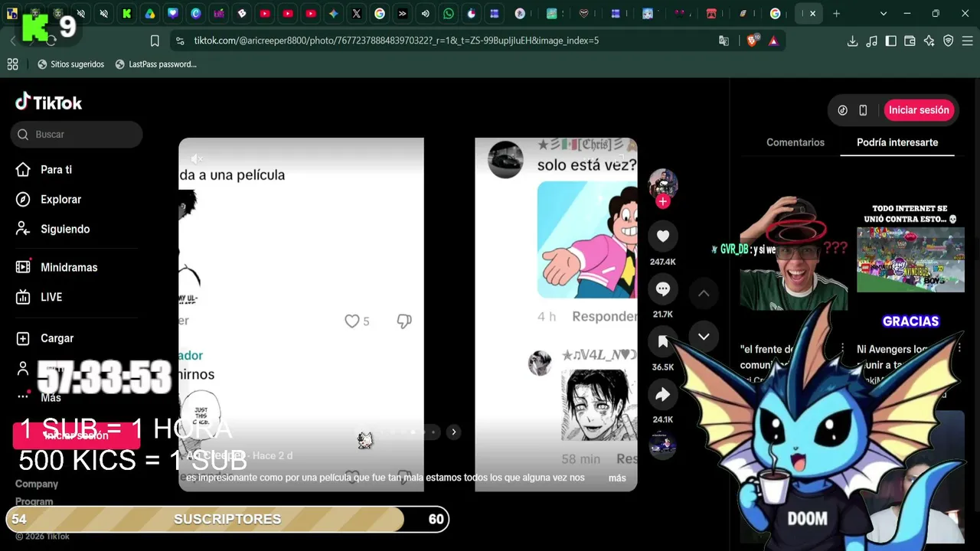Go to the Explorar section
The height and width of the screenshot is (551, 980).
click(x=60, y=200)
